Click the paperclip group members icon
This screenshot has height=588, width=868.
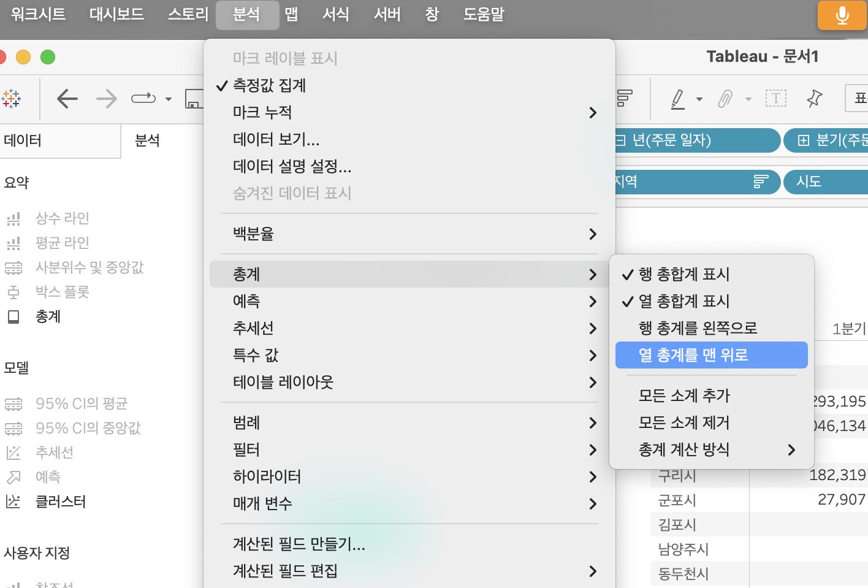pos(725,98)
